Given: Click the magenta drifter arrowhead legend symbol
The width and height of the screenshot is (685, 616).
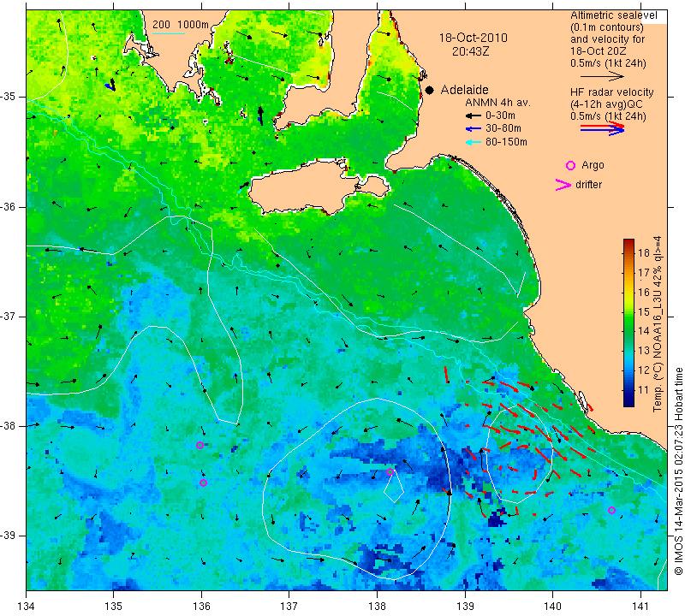Looking at the screenshot, I should click(563, 185).
